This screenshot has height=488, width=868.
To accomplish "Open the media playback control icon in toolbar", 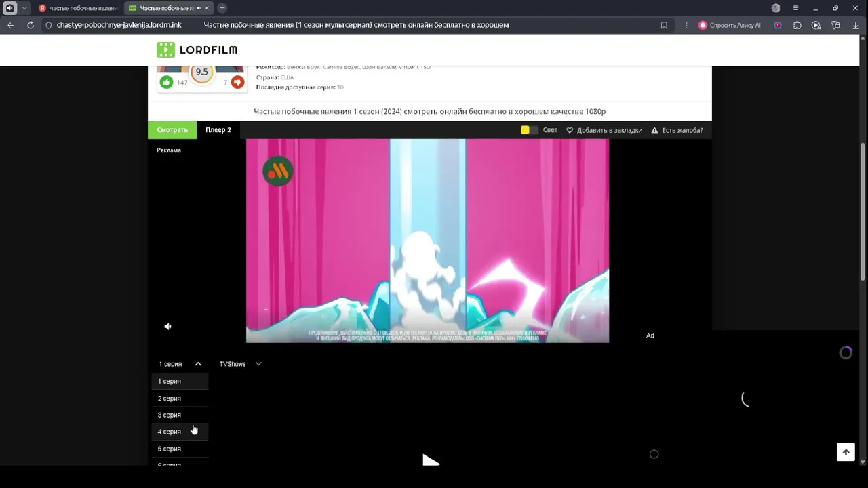I will 816,25.
